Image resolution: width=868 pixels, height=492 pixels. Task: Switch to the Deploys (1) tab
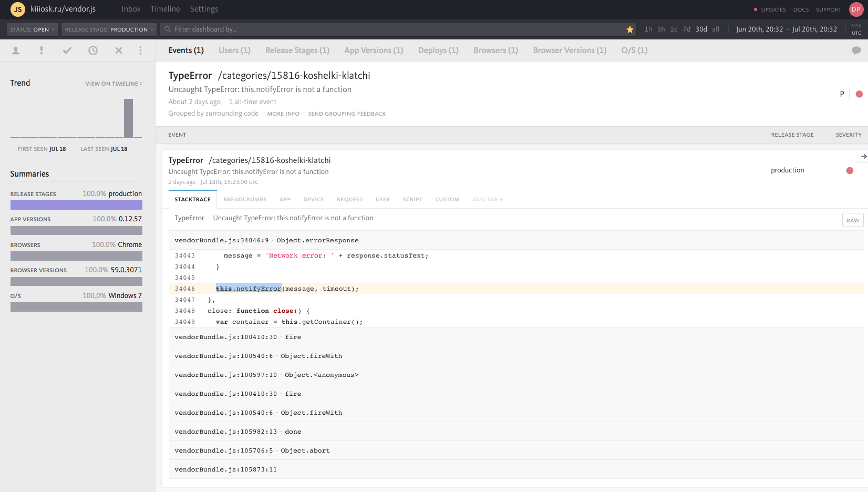pos(438,50)
